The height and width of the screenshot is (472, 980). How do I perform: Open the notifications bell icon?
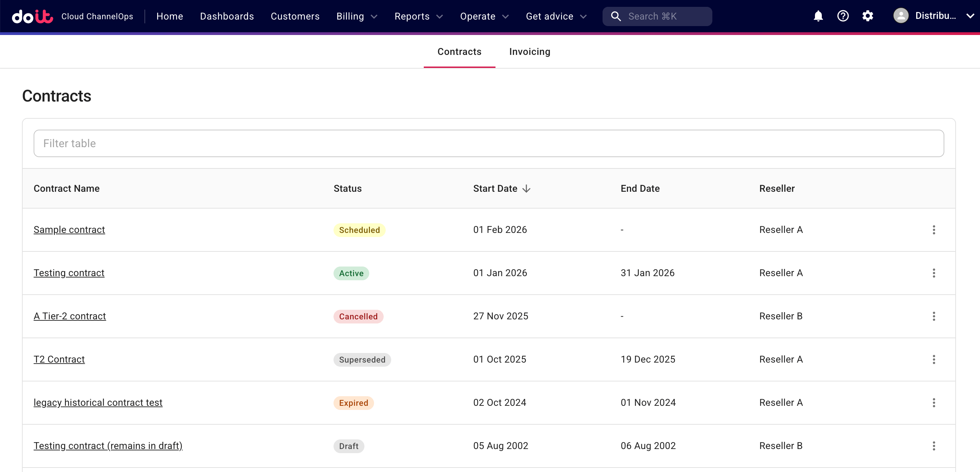coord(818,16)
